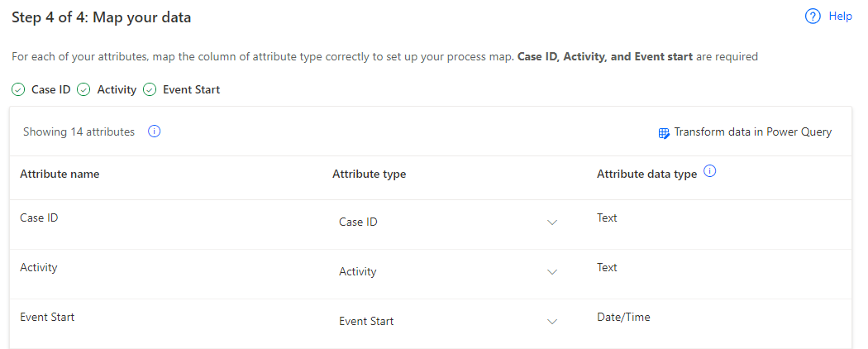This screenshot has width=868, height=349.
Task: Click the Attribute data type column header
Action: [x=646, y=174]
